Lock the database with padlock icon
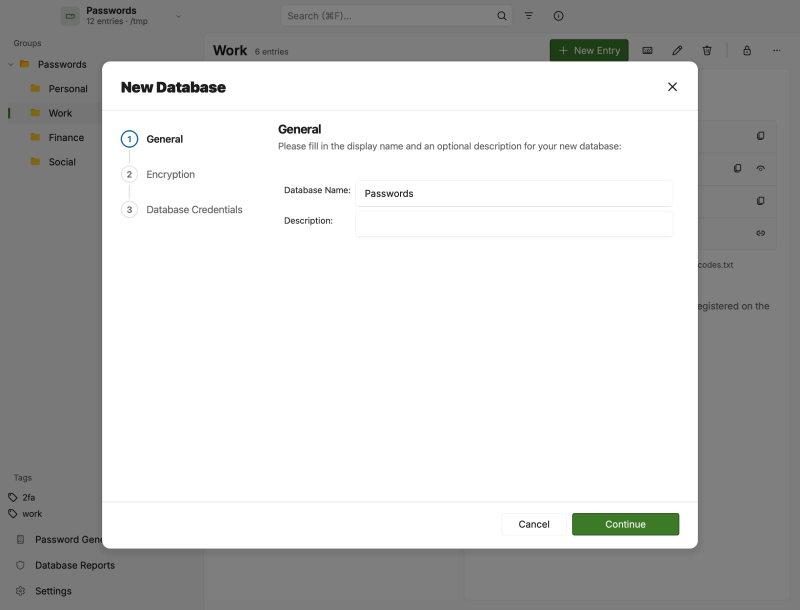Viewport: 800px width, 610px height. click(x=747, y=50)
